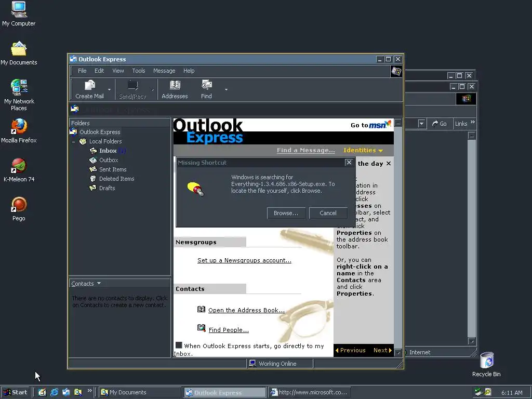Viewport: 532px width, 399px height.
Task: Click the Windows logo throbber in Outlook Express
Action: (x=396, y=71)
